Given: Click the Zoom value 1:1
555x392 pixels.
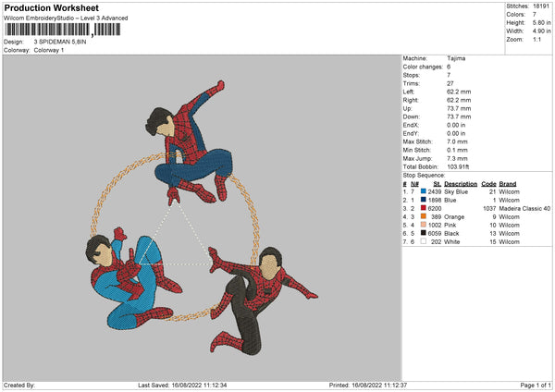Looking at the screenshot, I should click(x=536, y=39).
